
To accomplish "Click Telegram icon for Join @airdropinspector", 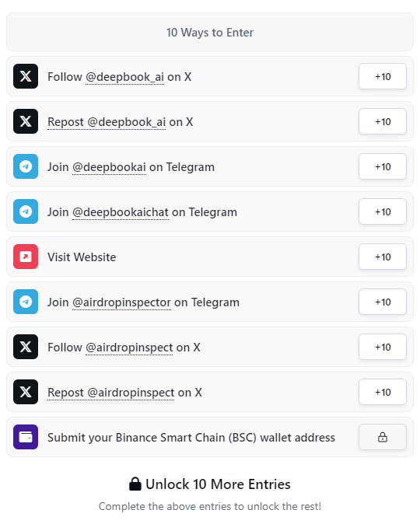I will coord(26,302).
